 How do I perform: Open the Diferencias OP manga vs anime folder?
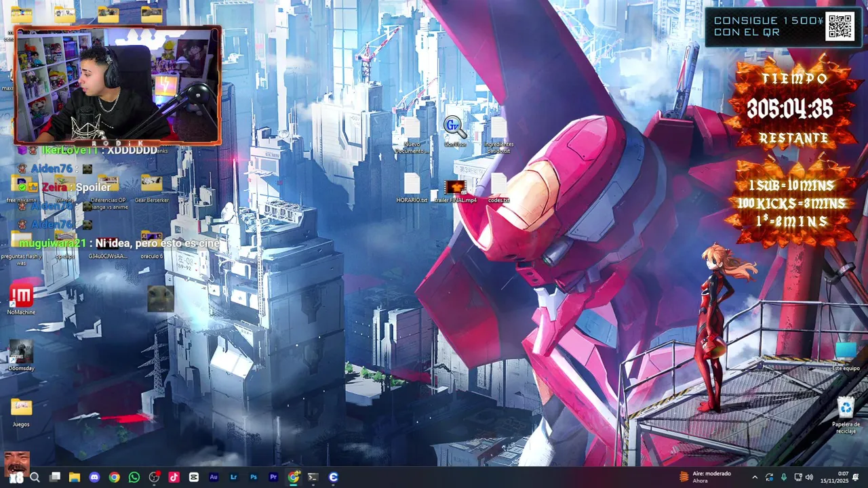pos(108,192)
